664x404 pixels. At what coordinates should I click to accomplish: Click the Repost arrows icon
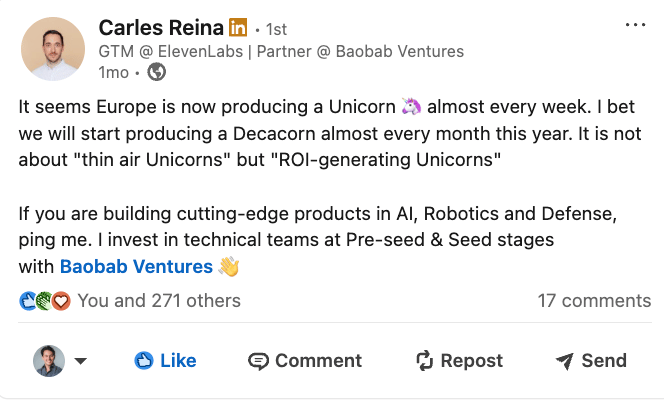pos(424,361)
